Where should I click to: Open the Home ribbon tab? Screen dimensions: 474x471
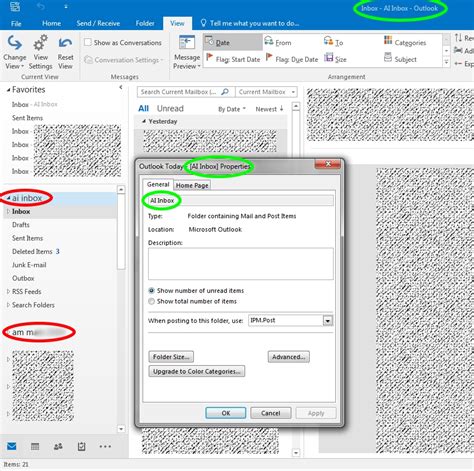pyautogui.click(x=51, y=23)
